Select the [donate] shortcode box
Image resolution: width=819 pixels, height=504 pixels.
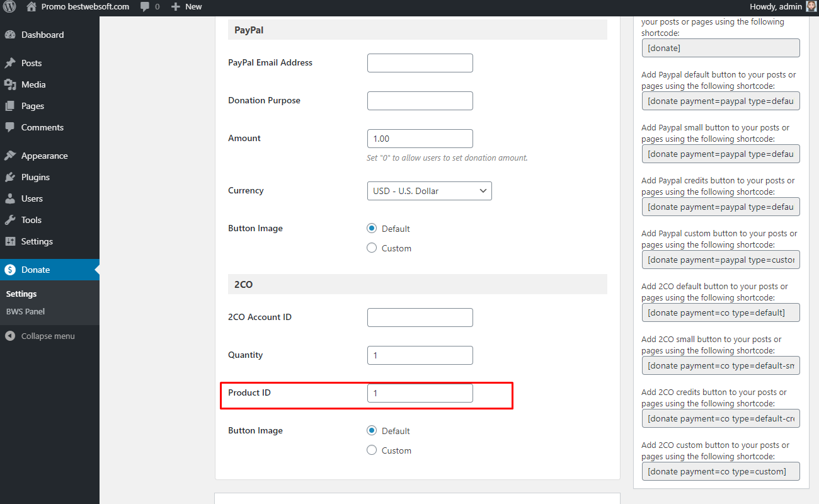[x=721, y=48]
